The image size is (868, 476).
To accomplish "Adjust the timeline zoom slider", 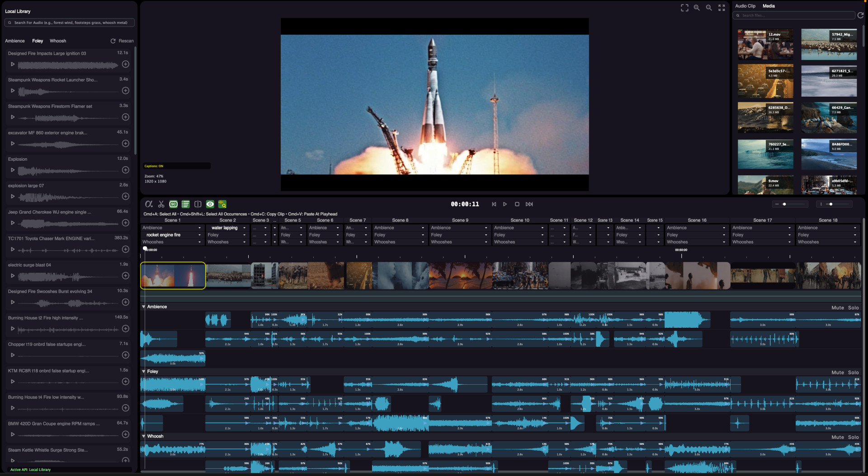I will point(785,204).
